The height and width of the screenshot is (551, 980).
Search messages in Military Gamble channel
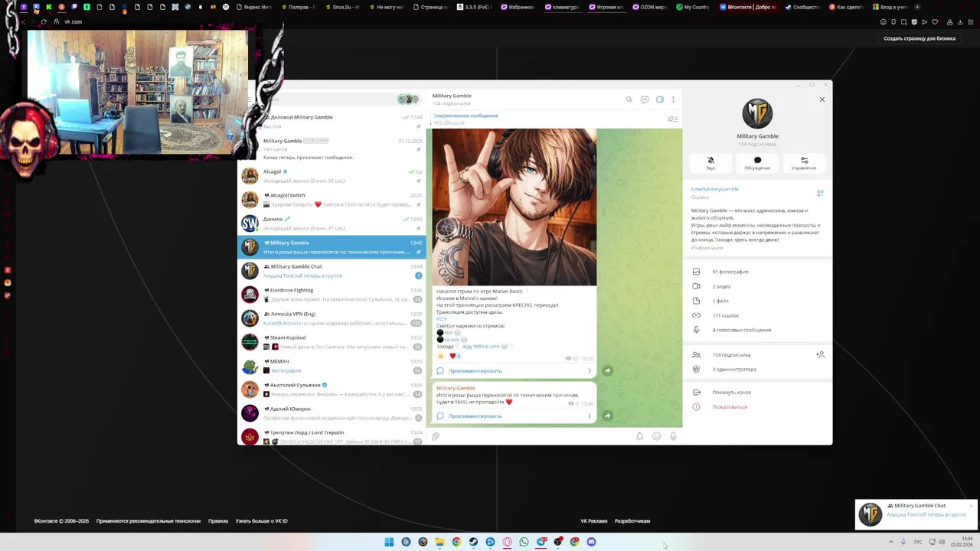coord(629,99)
